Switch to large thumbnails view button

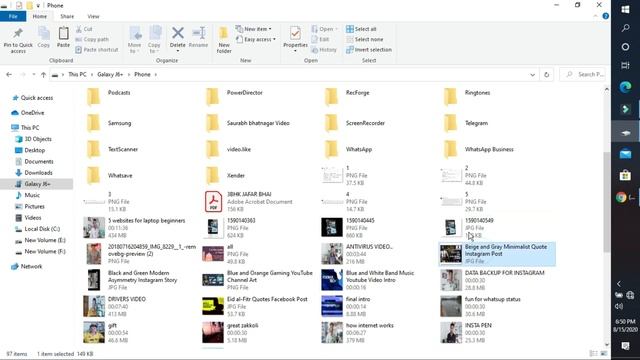point(604,353)
